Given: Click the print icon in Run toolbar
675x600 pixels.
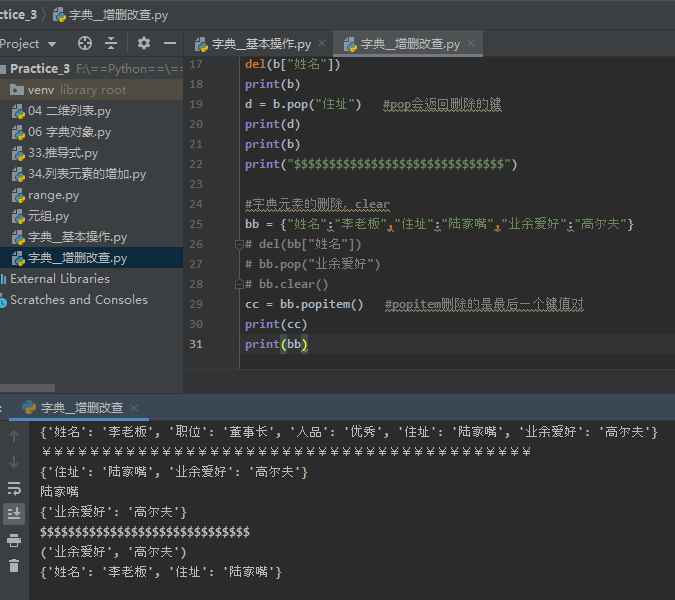Looking at the screenshot, I should point(14,540).
